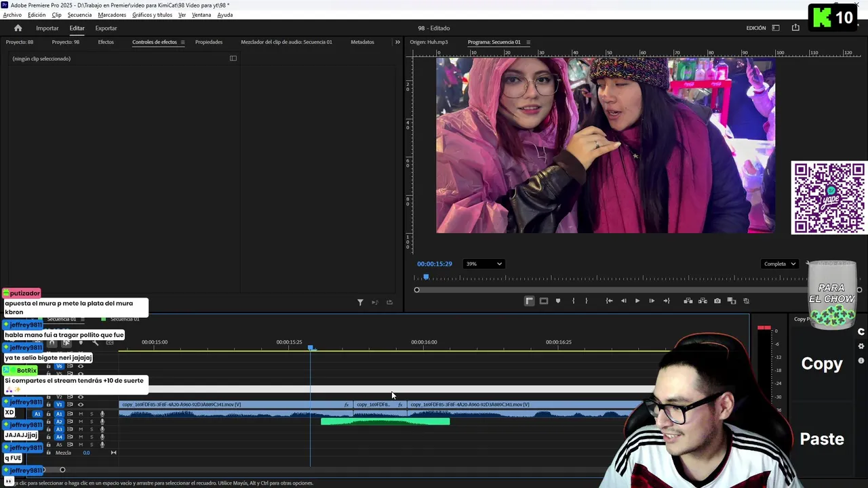
Task: Open Proyecto: 88 panel tab
Action: click(x=20, y=42)
